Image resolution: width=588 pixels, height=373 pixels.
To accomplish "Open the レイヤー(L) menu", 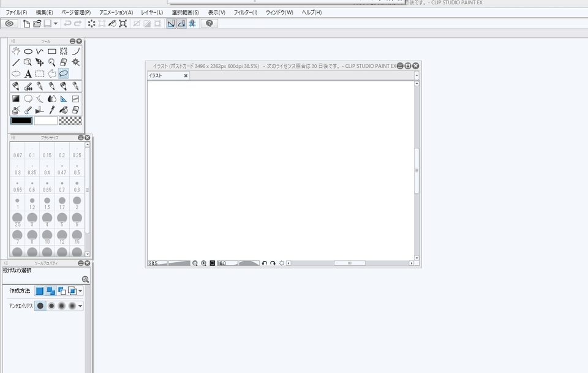I will [152, 12].
